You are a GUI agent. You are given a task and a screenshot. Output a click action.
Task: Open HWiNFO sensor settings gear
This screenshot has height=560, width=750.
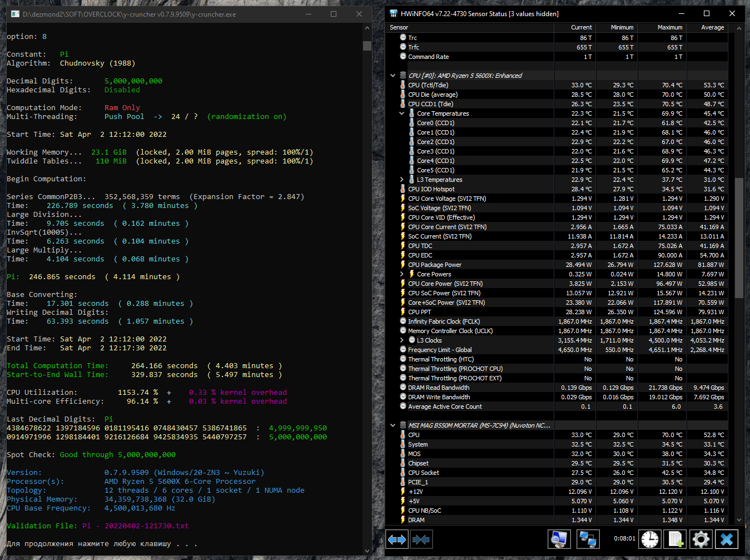[701, 539]
